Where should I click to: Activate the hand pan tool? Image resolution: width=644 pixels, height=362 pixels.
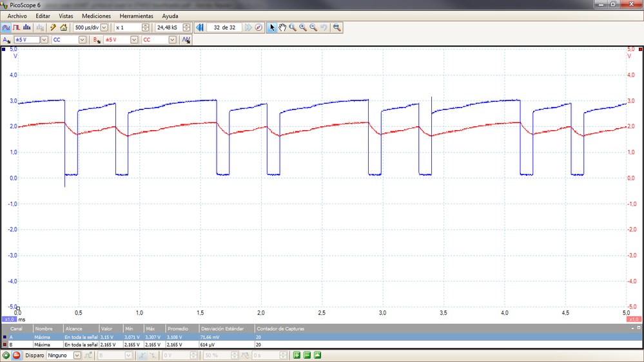282,28
